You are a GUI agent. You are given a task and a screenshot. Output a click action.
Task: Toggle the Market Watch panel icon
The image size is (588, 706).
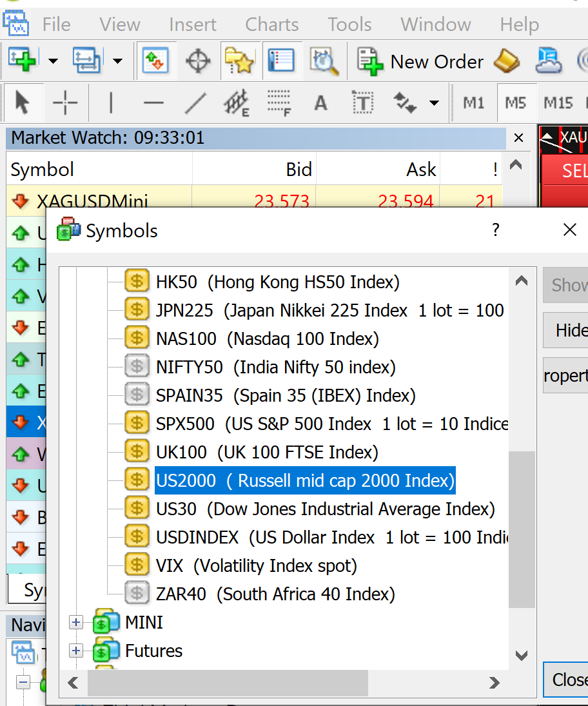point(155,61)
